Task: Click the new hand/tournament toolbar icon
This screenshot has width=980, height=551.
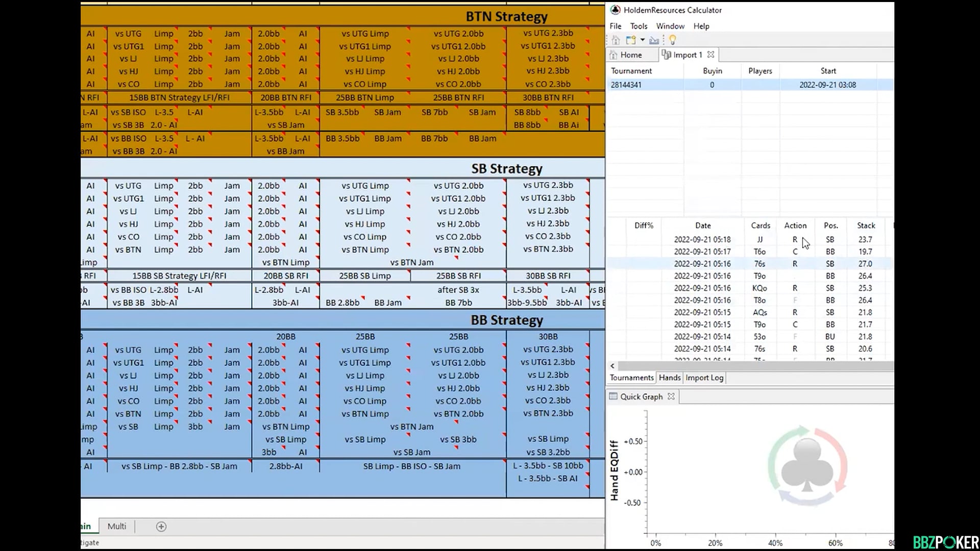Action: click(x=631, y=40)
